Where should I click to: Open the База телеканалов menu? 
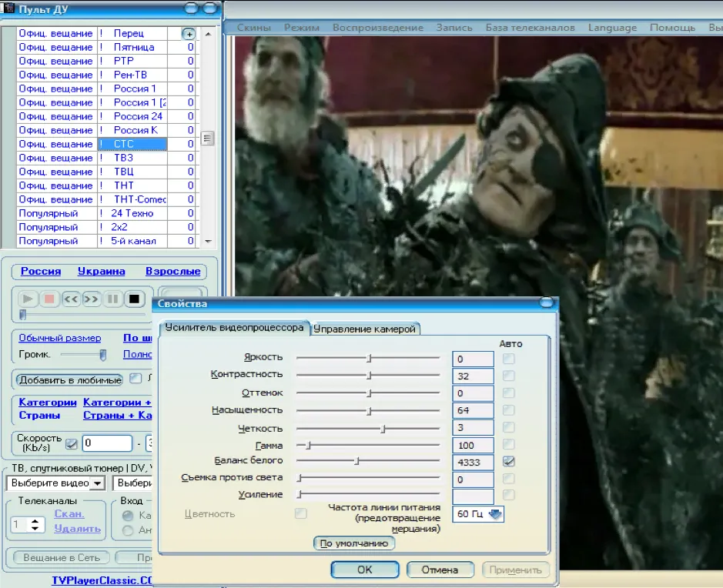[531, 28]
